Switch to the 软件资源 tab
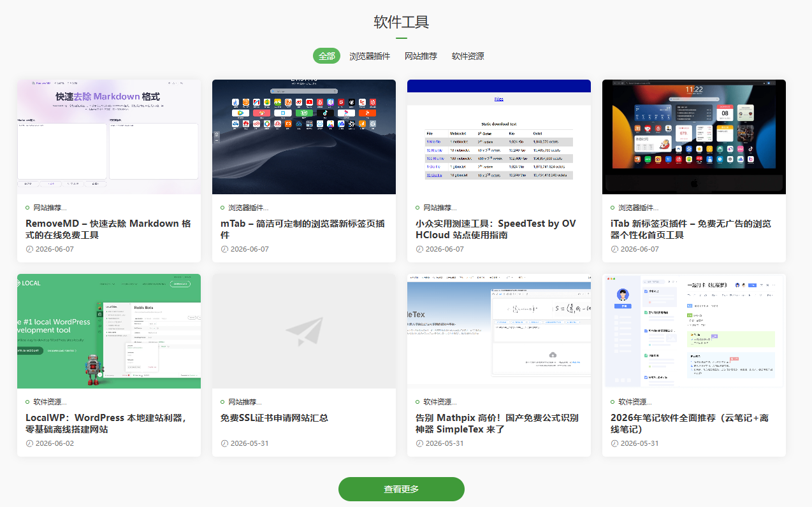Image resolution: width=812 pixels, height=507 pixels. (x=468, y=56)
